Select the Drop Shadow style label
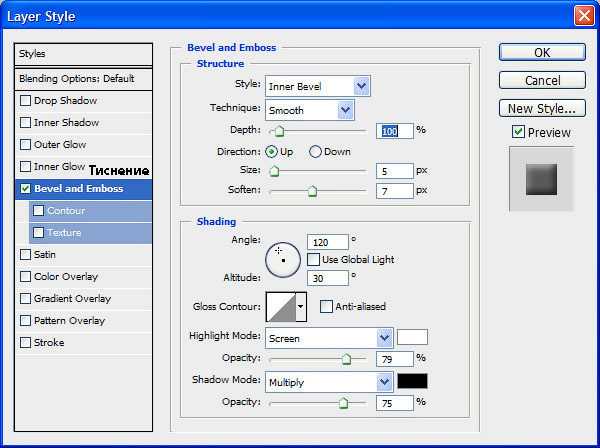This screenshot has width=600, height=448. coord(65,101)
